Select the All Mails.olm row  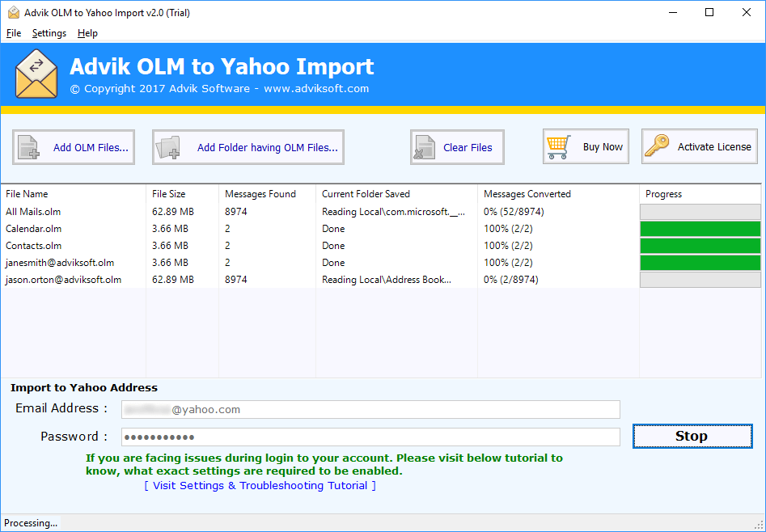[x=381, y=212]
